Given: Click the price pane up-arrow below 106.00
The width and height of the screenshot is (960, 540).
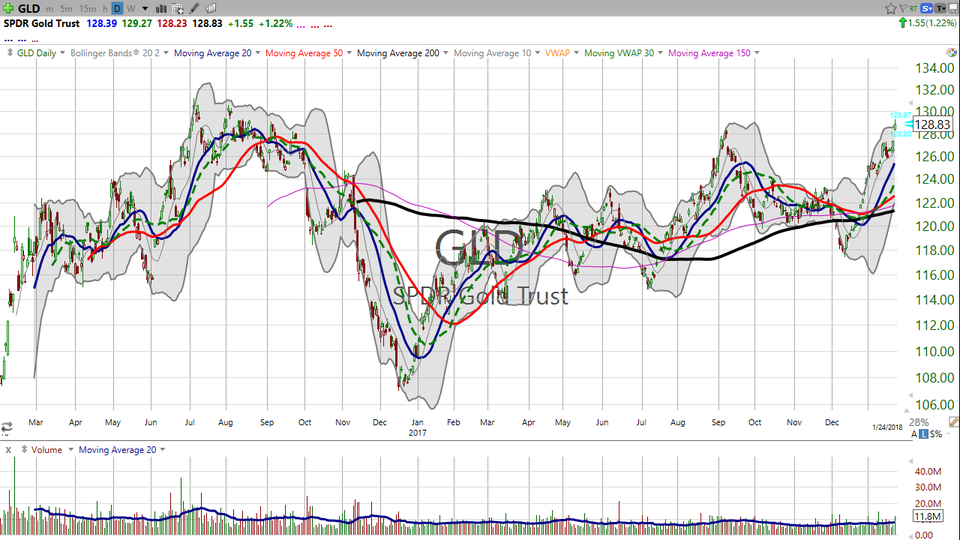Looking at the screenshot, I should (907, 411).
